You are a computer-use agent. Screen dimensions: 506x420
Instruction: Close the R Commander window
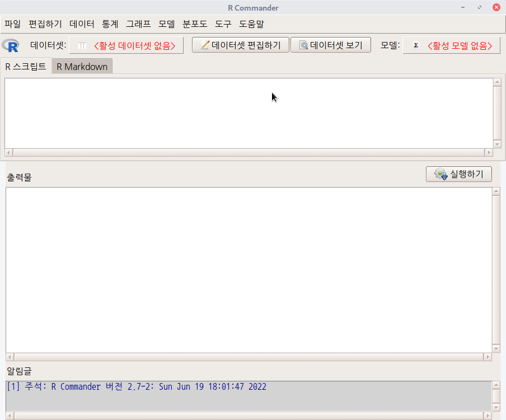(x=496, y=7)
